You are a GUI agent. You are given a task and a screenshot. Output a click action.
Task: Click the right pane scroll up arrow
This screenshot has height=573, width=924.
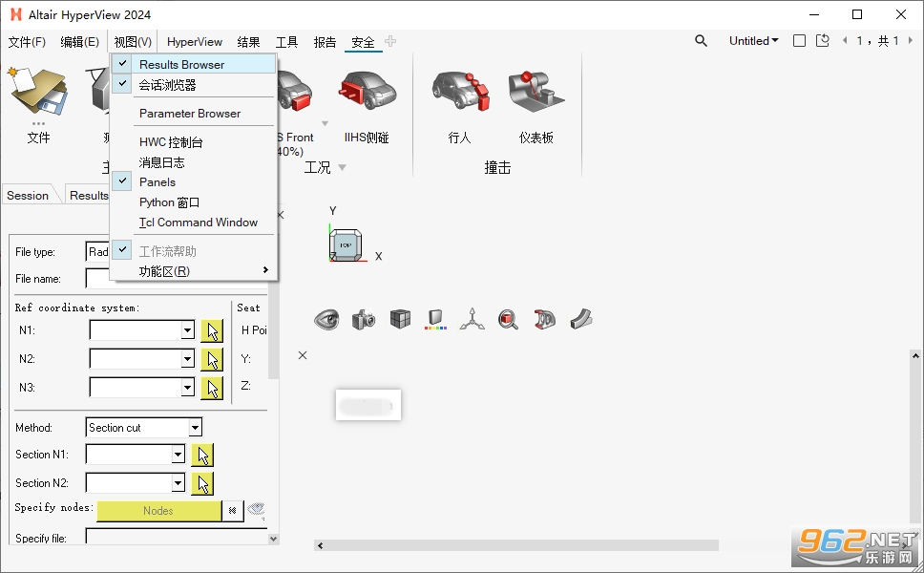[915, 355]
